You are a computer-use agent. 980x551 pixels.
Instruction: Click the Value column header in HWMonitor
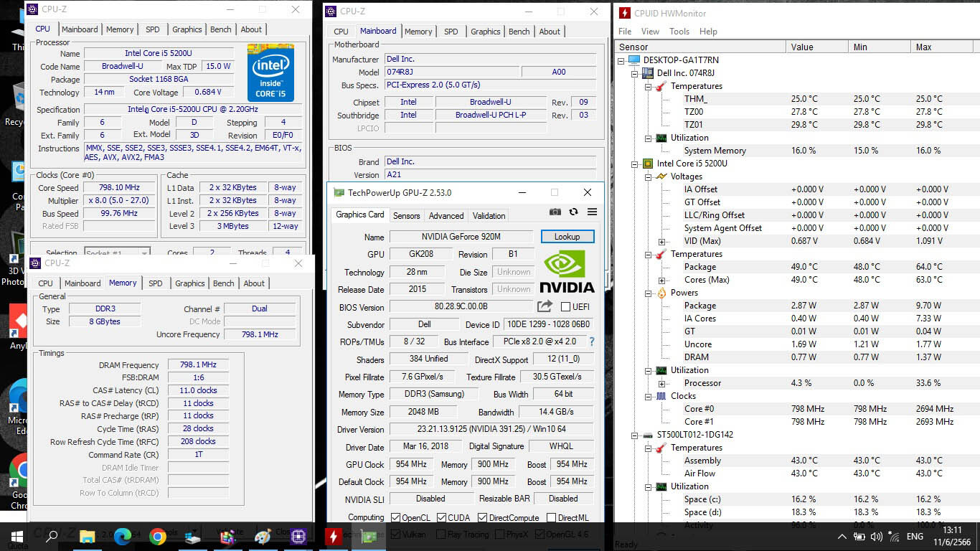[x=817, y=47]
